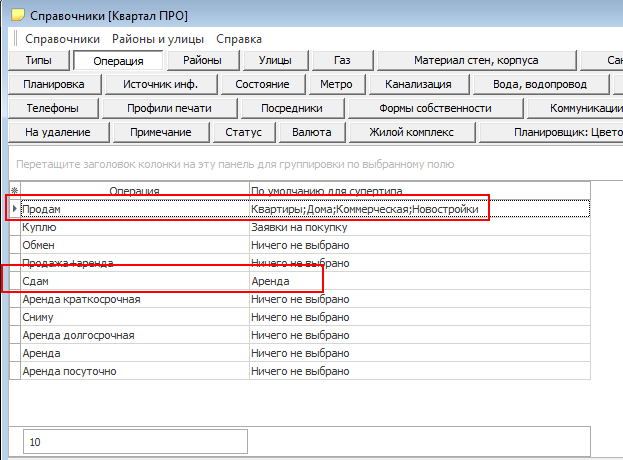
Task: Click the input field containing 10
Action: point(134,441)
